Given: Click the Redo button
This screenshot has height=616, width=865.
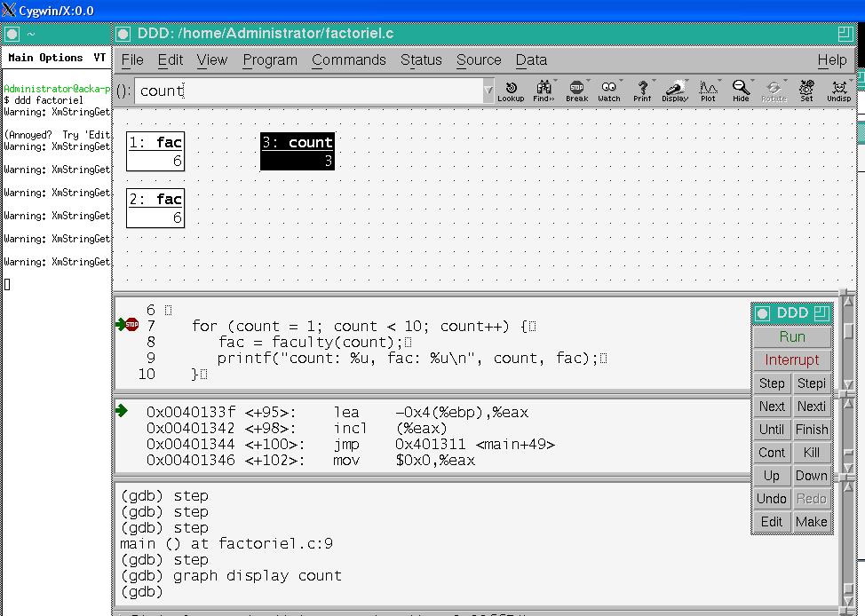Looking at the screenshot, I should coord(812,499).
